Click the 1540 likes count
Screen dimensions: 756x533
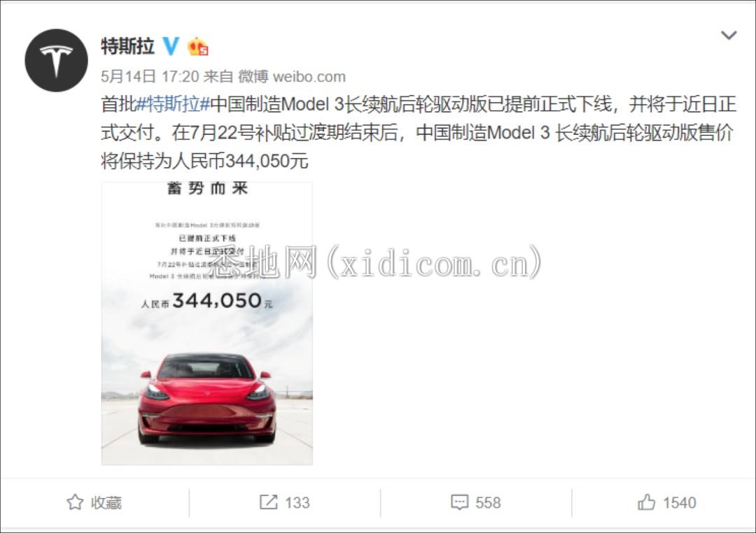[679, 503]
